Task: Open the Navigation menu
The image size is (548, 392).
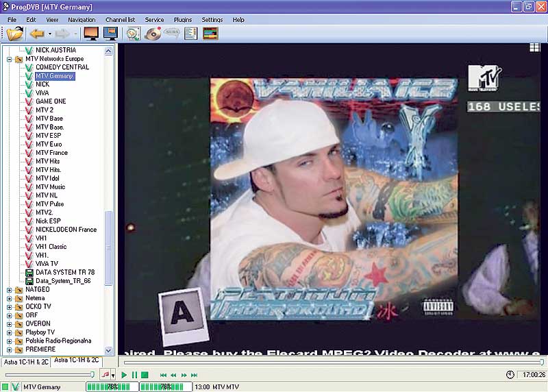Action: click(82, 20)
